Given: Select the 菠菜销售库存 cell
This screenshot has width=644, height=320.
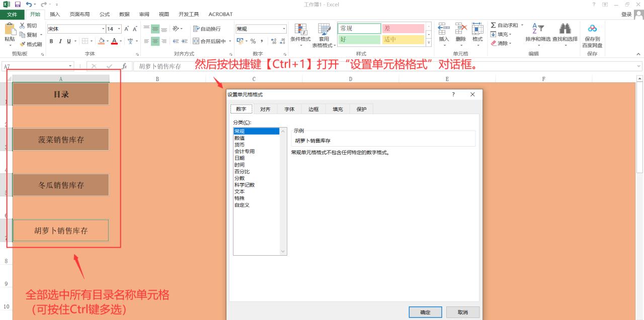Looking at the screenshot, I should click(61, 140).
